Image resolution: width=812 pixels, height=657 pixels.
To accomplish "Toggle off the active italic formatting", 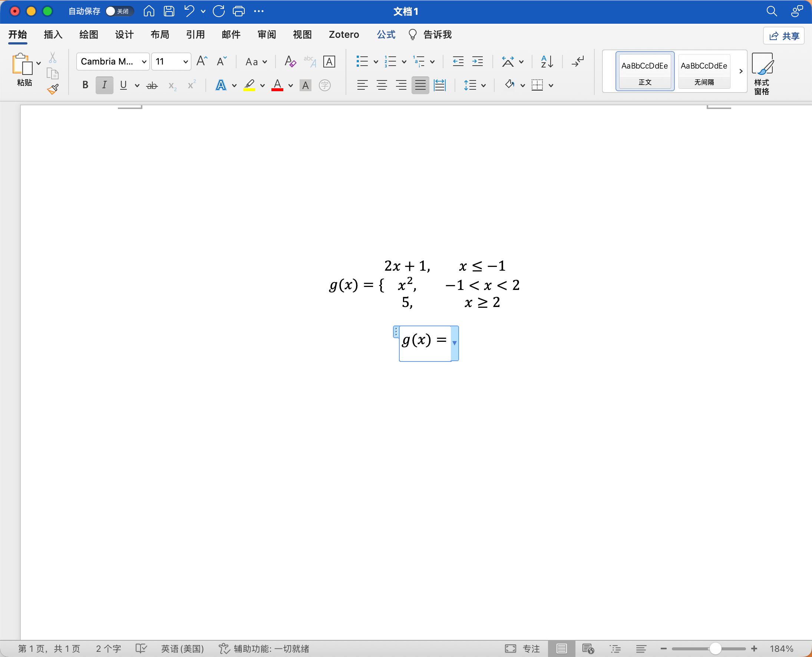I will [x=104, y=85].
